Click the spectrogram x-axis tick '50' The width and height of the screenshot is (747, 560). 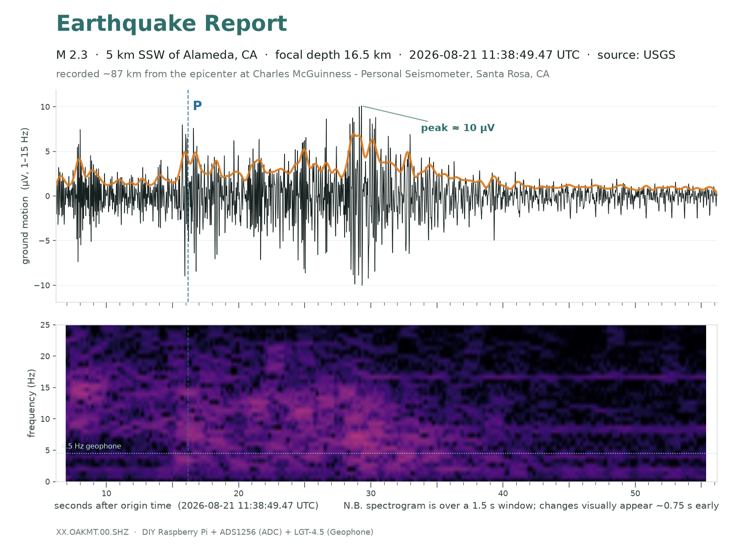[x=635, y=493]
